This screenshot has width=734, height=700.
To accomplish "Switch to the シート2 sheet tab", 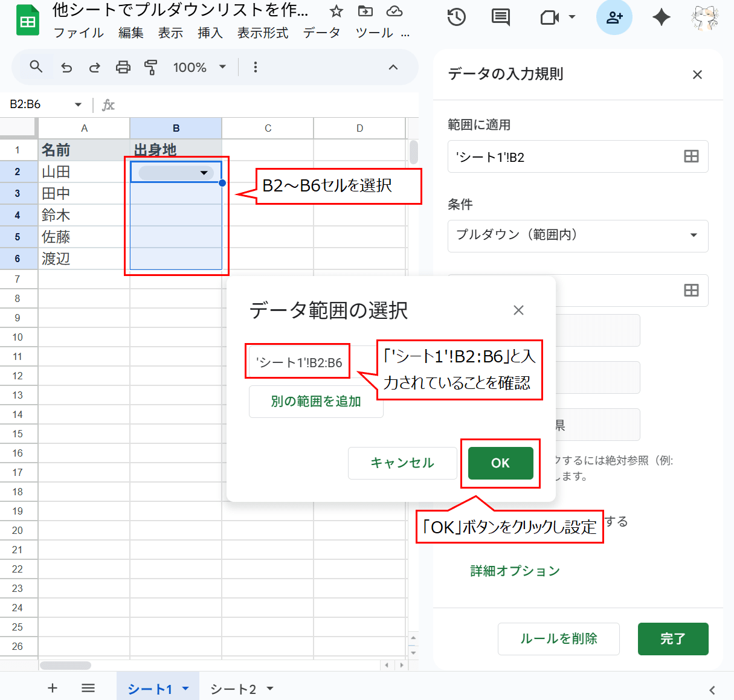I will coord(234,688).
